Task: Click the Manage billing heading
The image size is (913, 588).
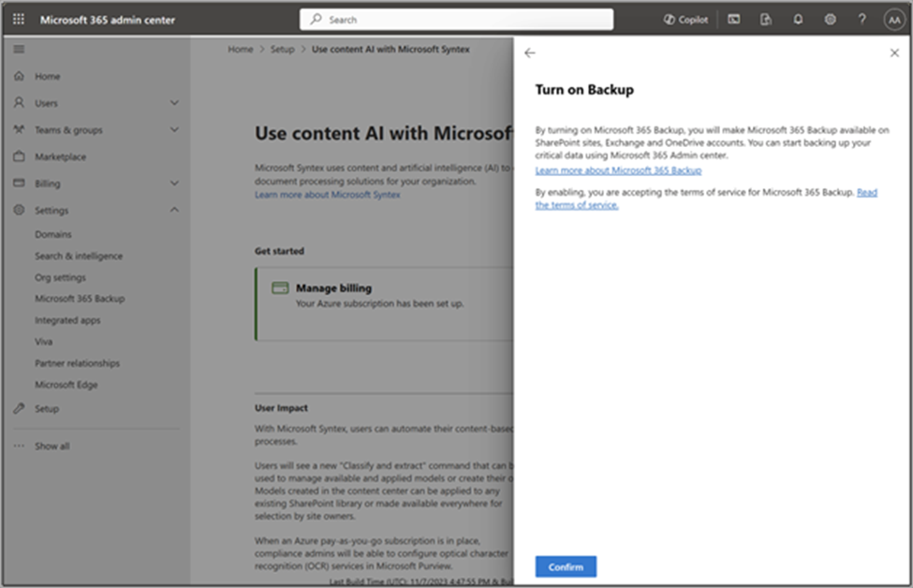Action: point(333,287)
